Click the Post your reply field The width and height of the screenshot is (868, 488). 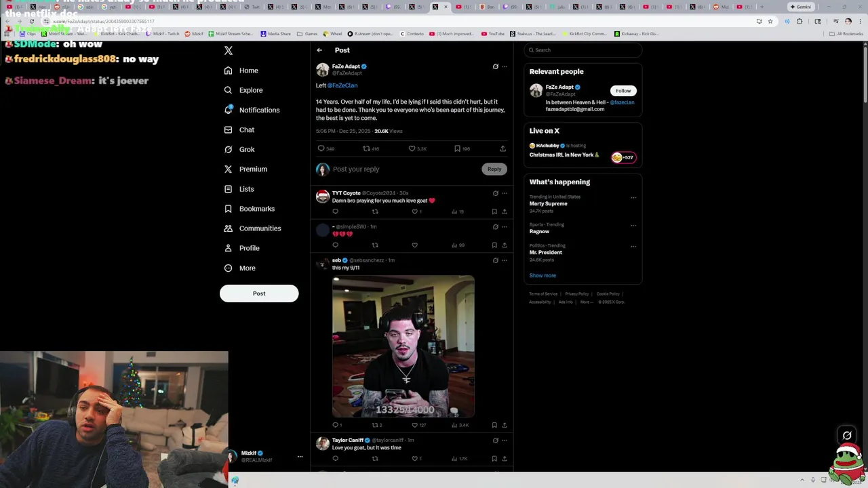(406, 169)
